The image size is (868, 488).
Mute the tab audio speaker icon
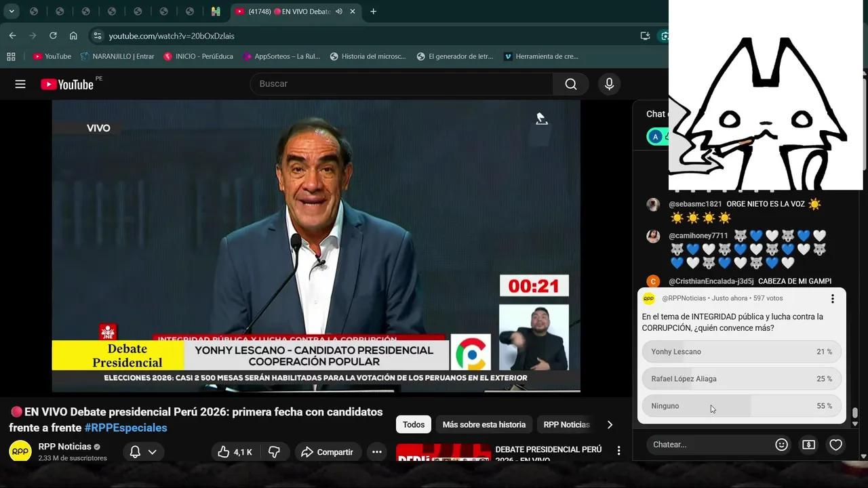coord(339,12)
